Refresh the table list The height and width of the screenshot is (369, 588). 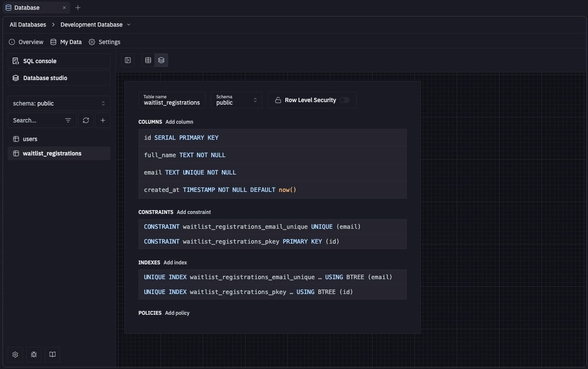(x=86, y=120)
